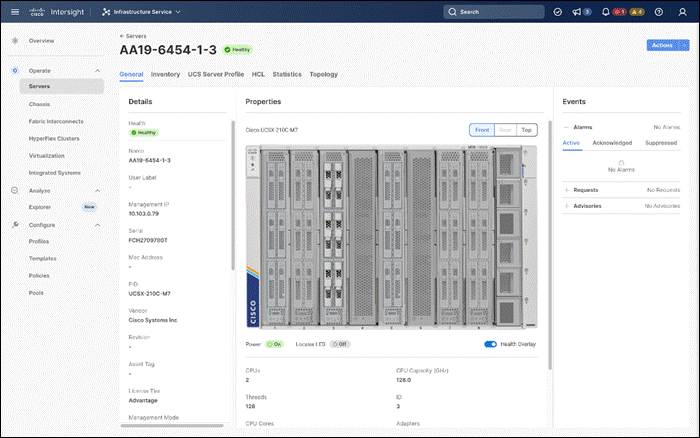Open the notifications bell icon
Image resolution: width=700 pixels, height=438 pixels.
(605, 12)
